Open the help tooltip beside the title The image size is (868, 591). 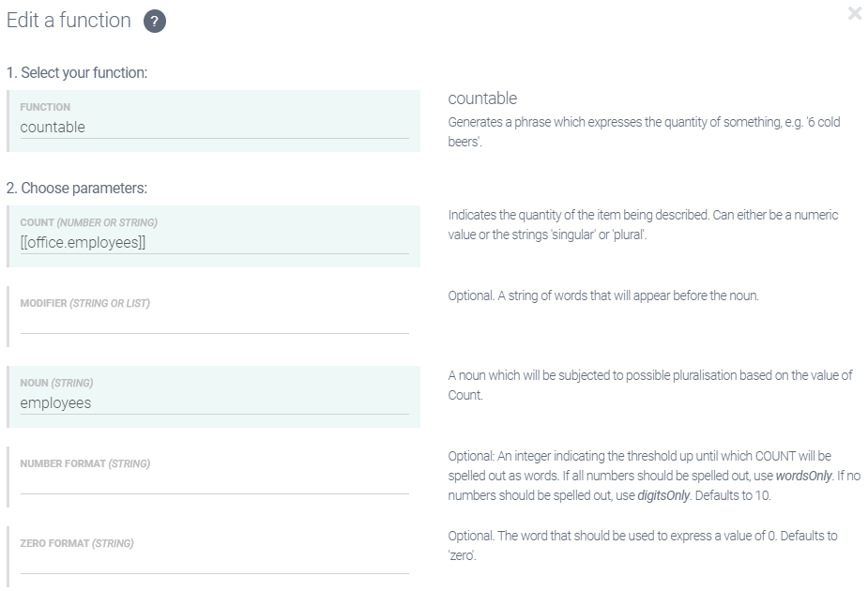coord(153,21)
